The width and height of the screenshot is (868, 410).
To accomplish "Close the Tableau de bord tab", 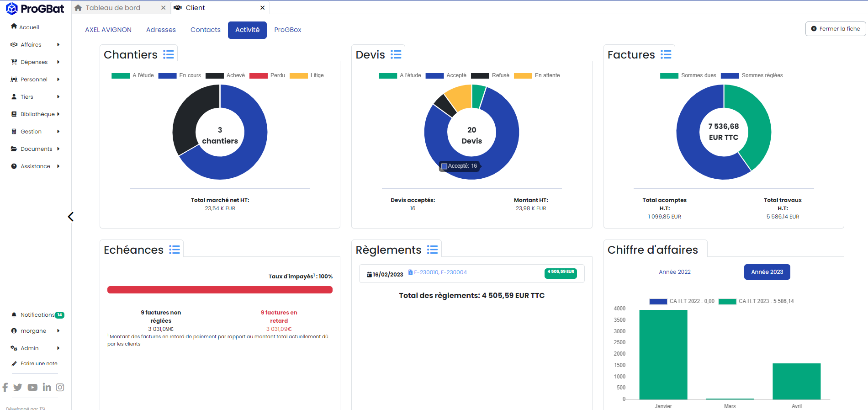I will (164, 8).
